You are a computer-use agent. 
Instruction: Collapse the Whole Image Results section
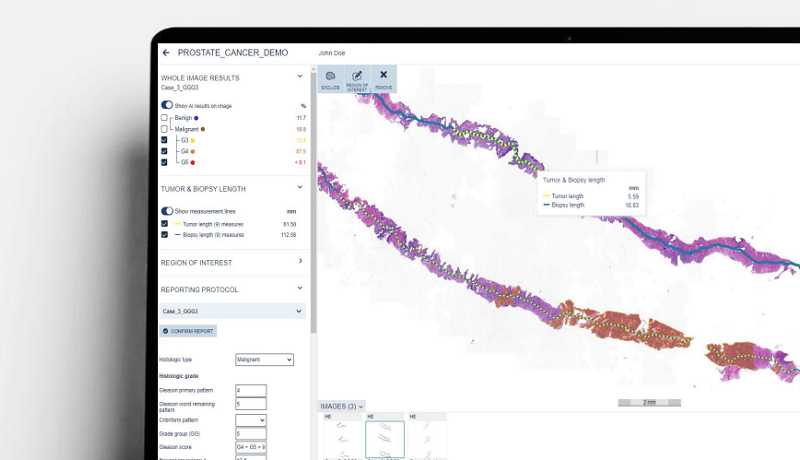pyautogui.click(x=300, y=76)
